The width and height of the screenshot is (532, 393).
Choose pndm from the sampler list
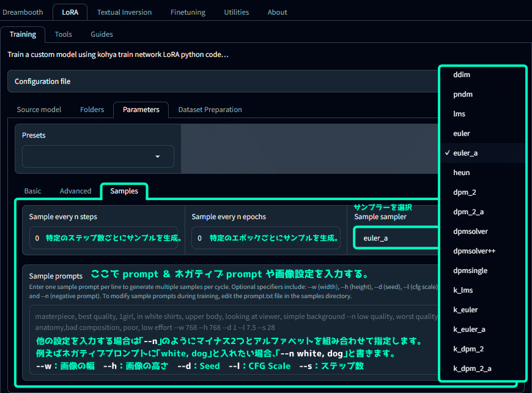(x=482, y=94)
